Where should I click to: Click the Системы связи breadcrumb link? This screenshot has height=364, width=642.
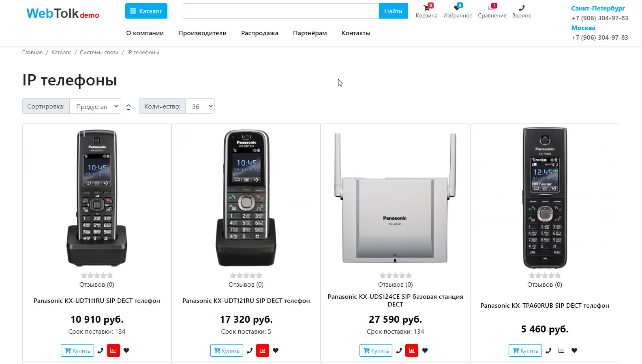(x=99, y=53)
